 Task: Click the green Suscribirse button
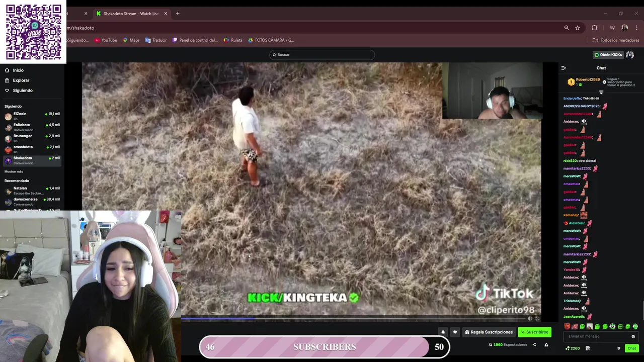534,332
